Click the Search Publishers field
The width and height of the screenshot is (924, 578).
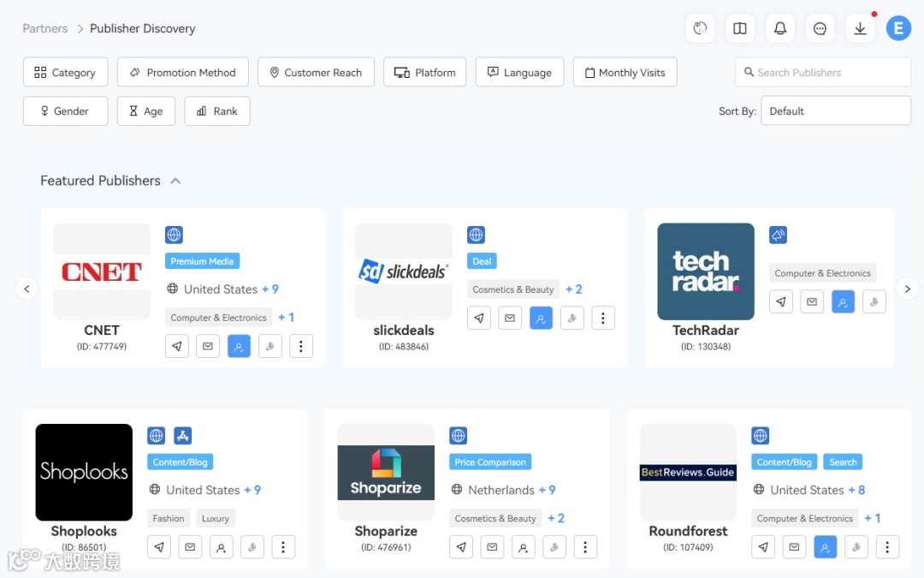823,72
